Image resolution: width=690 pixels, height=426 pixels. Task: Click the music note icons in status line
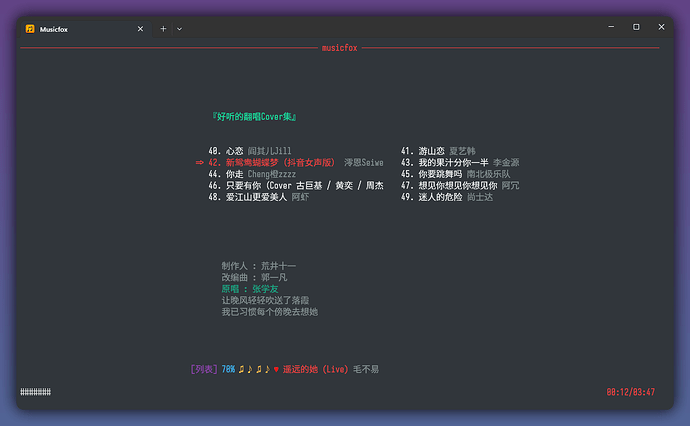click(x=254, y=369)
